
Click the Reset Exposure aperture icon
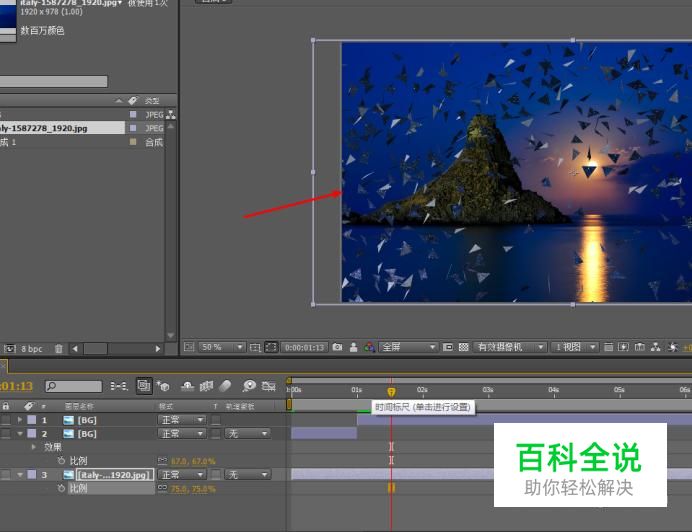tap(673, 347)
